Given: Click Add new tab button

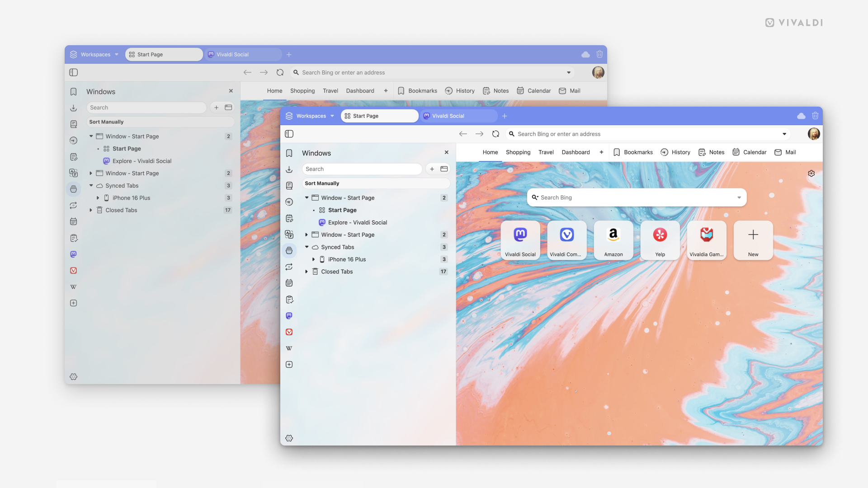Looking at the screenshot, I should tap(505, 116).
